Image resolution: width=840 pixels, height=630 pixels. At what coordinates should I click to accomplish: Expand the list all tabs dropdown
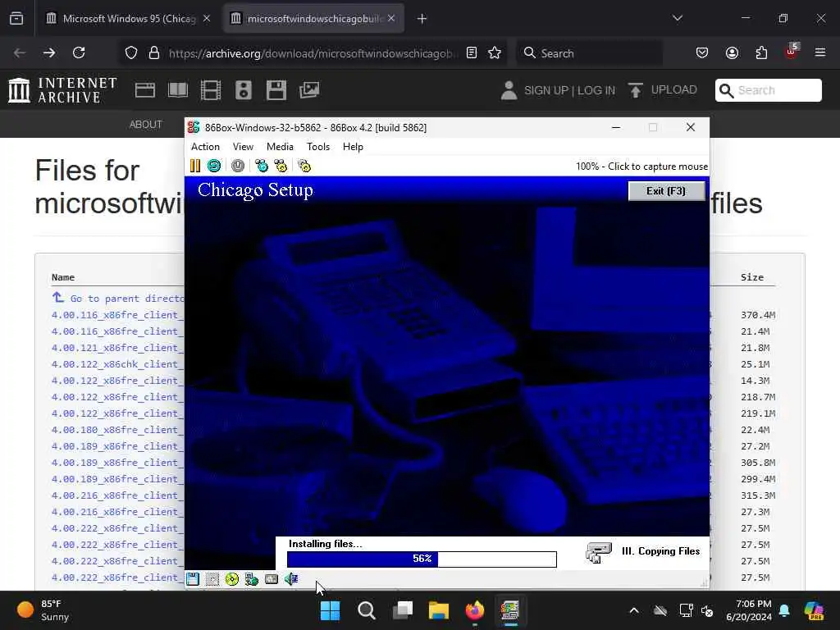[x=678, y=19]
